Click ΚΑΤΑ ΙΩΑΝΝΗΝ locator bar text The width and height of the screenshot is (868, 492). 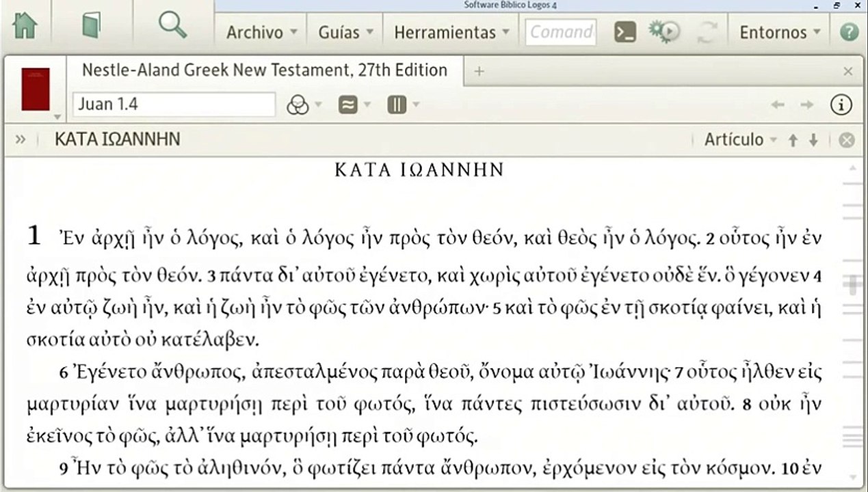click(118, 139)
